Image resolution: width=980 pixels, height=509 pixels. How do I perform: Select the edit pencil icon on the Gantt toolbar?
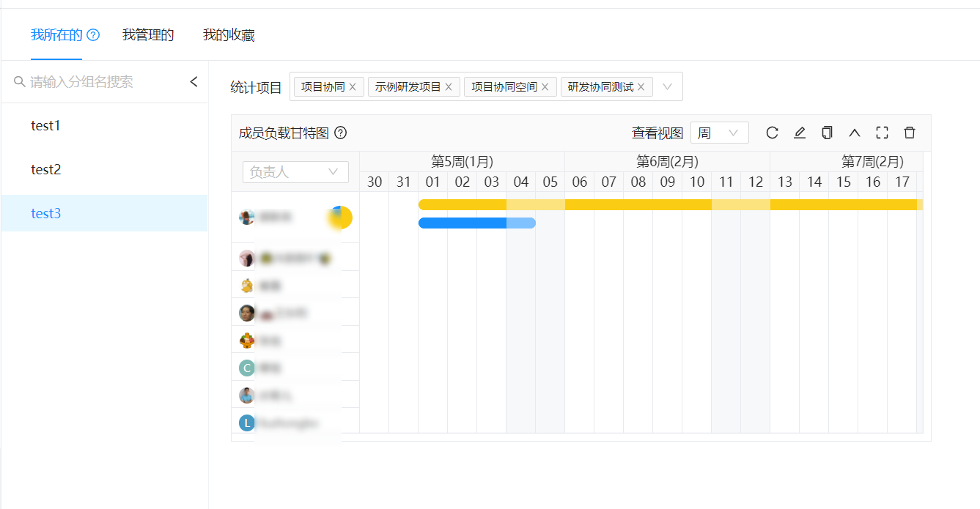pos(799,133)
